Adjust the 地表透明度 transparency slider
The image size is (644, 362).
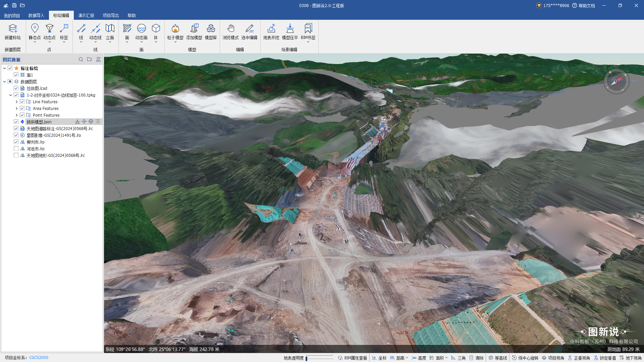pyautogui.click(x=319, y=358)
